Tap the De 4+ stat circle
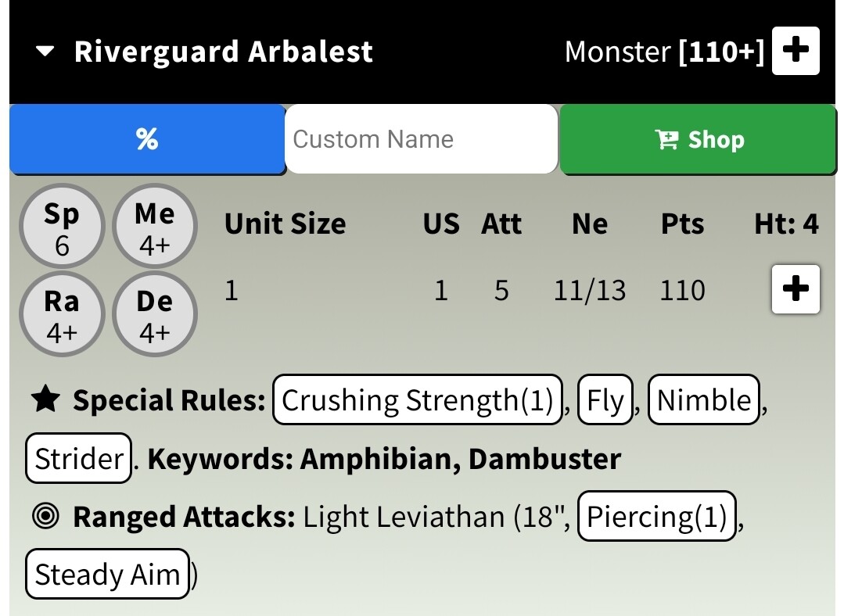Screen dimensions: 844x616 (155, 315)
